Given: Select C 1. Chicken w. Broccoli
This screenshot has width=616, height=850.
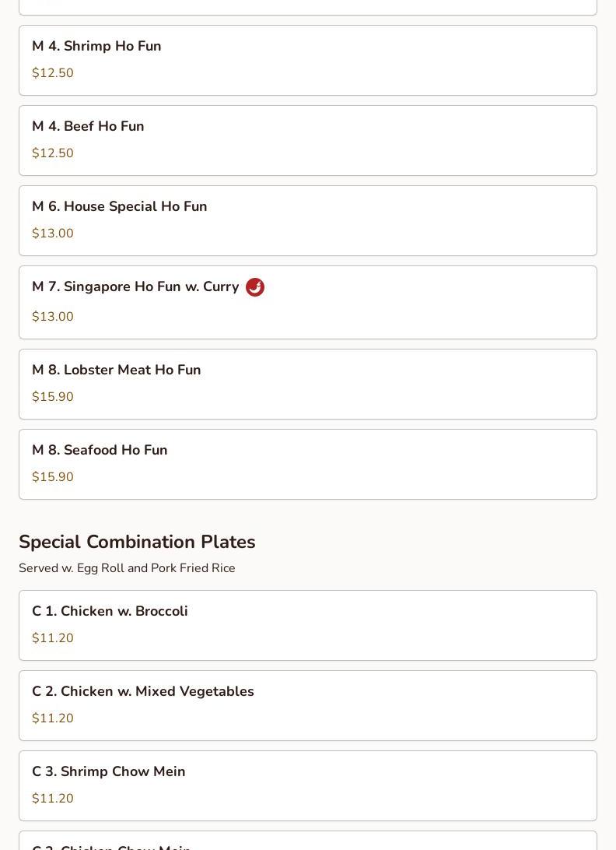Looking at the screenshot, I should (110, 611).
